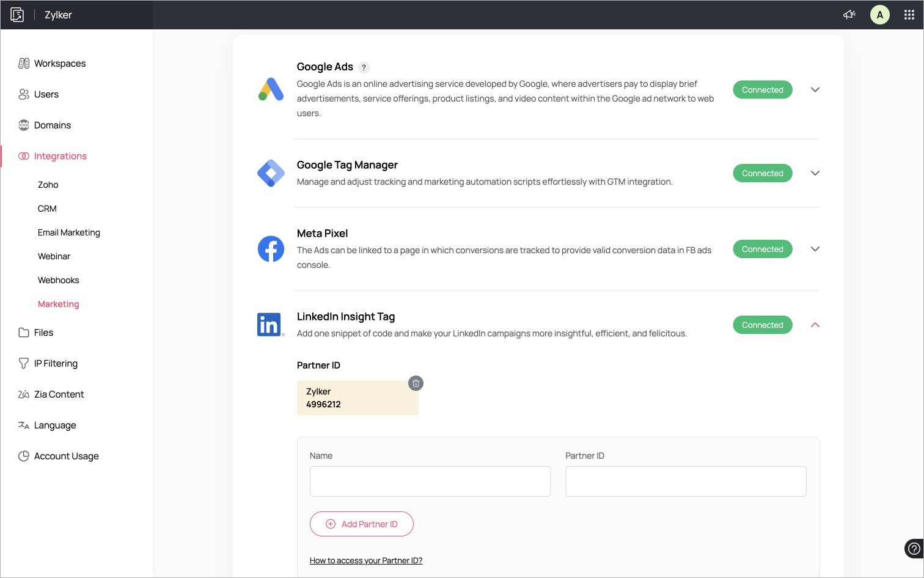Delete the Zylker partner ID
Screen dimensions: 924x578
pos(416,383)
